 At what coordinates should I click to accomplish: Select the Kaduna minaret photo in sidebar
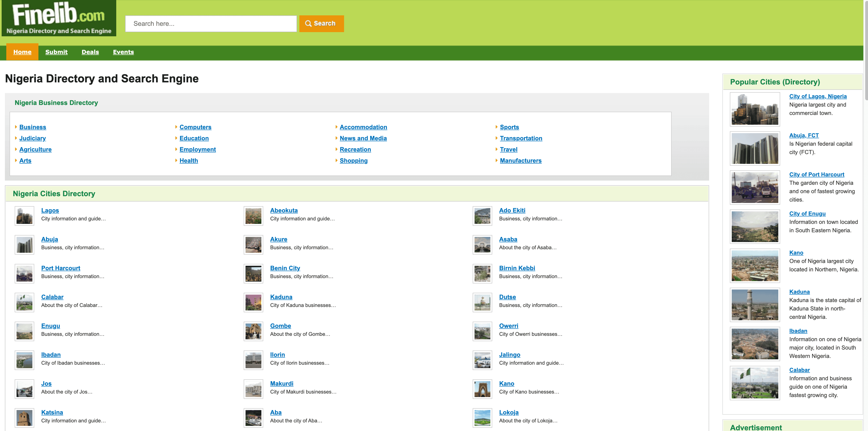755,305
